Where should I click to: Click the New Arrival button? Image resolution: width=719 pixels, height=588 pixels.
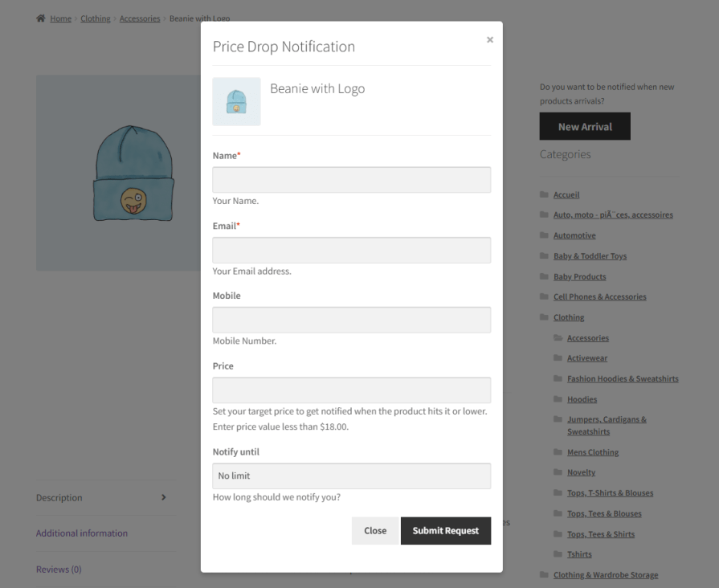[585, 127]
